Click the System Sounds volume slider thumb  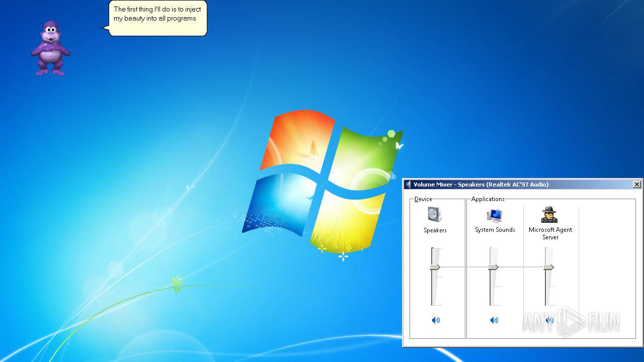(494, 267)
